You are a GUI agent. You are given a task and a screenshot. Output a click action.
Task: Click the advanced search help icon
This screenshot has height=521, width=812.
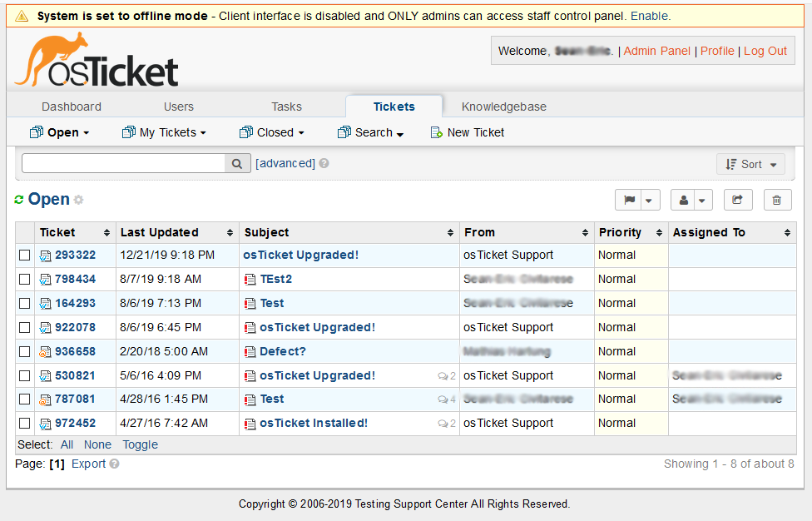[324, 163]
